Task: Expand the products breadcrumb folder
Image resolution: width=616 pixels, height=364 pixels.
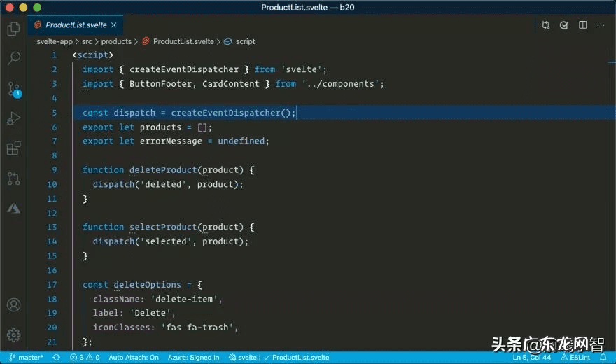Action: [116, 41]
